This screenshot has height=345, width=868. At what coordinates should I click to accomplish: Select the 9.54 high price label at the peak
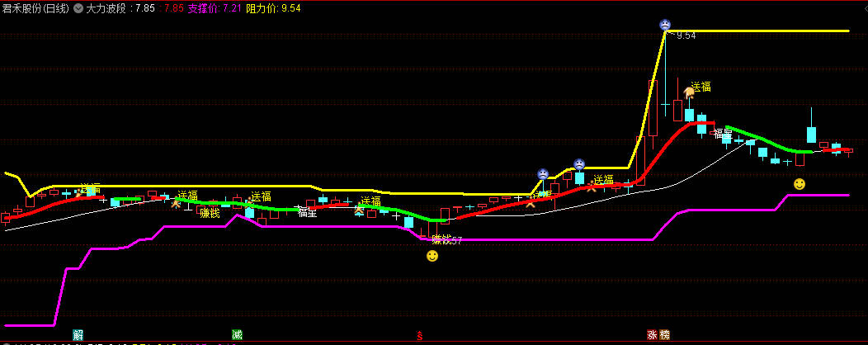[x=686, y=35]
